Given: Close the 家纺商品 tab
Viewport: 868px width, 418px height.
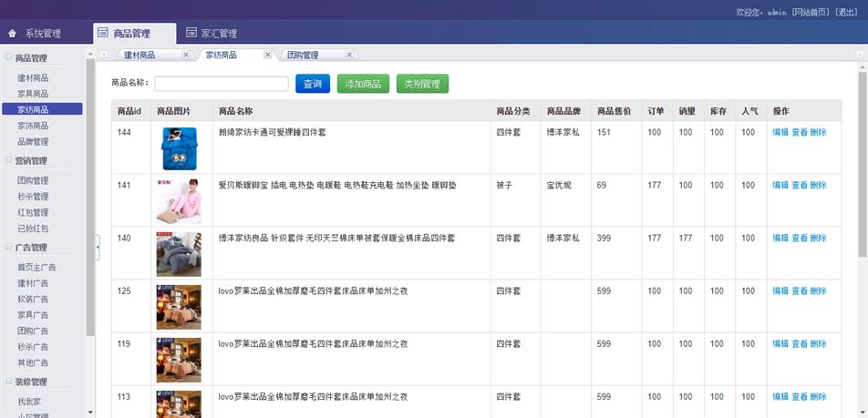Looking at the screenshot, I should [x=268, y=55].
